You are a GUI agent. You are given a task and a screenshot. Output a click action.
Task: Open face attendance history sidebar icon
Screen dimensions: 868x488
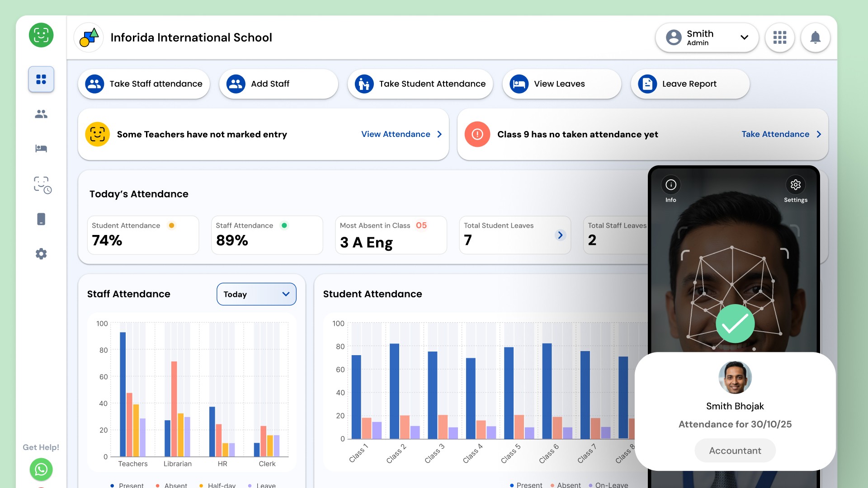[x=42, y=185]
